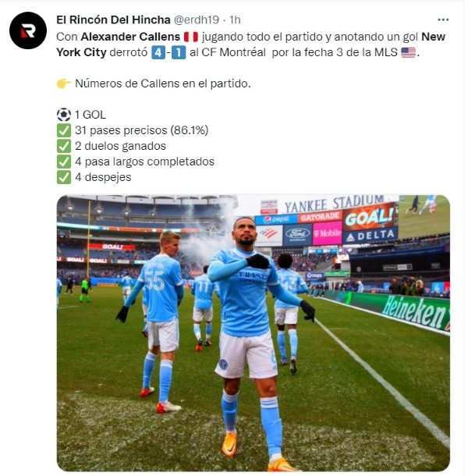Screen dimensions: 468x476
Task: Click the green check beside 31 pases precisos
Action: tap(64, 130)
